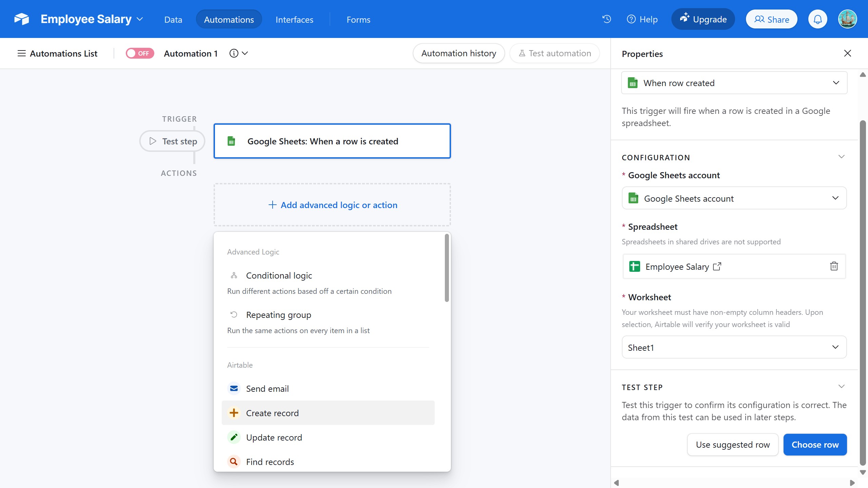Close the Properties panel
Image resolution: width=868 pixels, height=488 pixels.
tap(847, 53)
